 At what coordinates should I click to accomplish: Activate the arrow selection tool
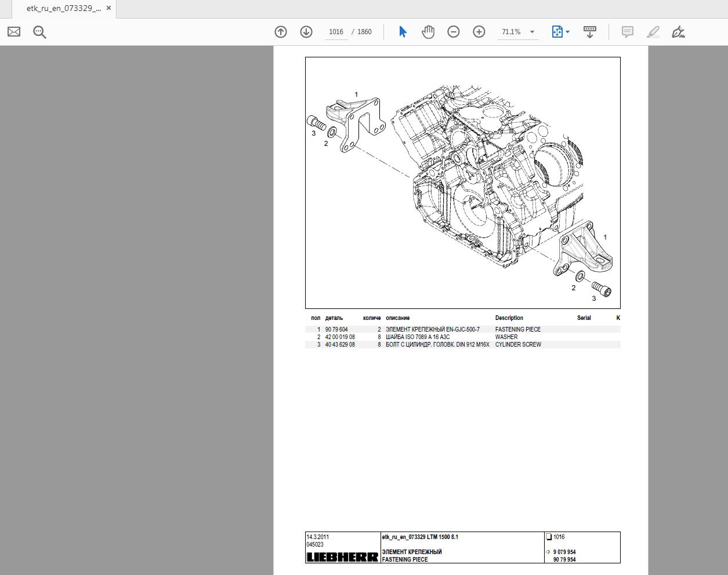[x=403, y=32]
